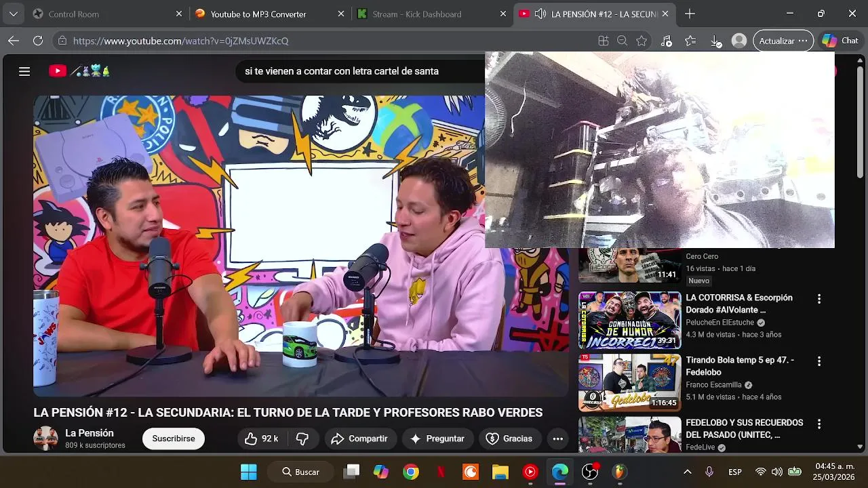Open the YouTube hamburger guide menu
The image size is (868, 488).
(x=24, y=71)
